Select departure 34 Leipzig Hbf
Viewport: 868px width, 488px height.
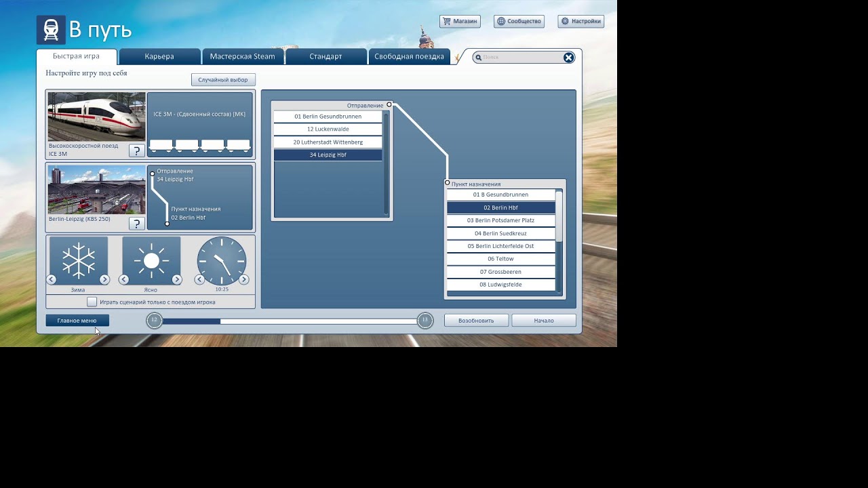[x=328, y=155]
